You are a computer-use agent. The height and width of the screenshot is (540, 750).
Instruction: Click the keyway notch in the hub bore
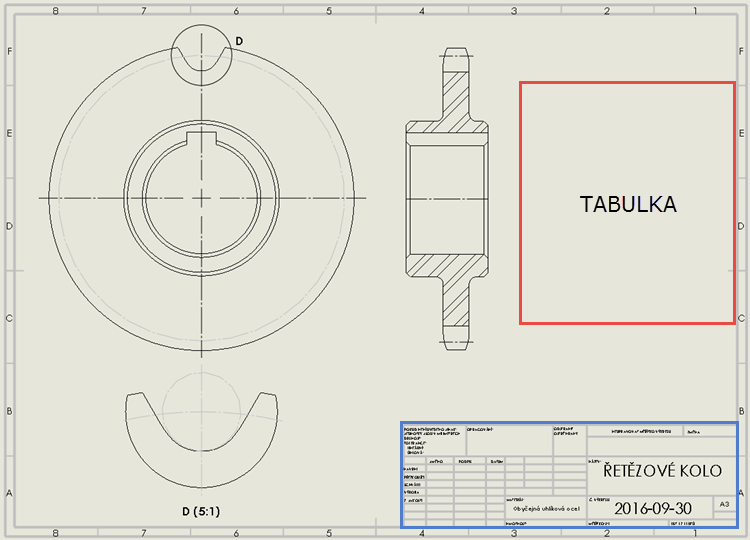tap(201, 138)
